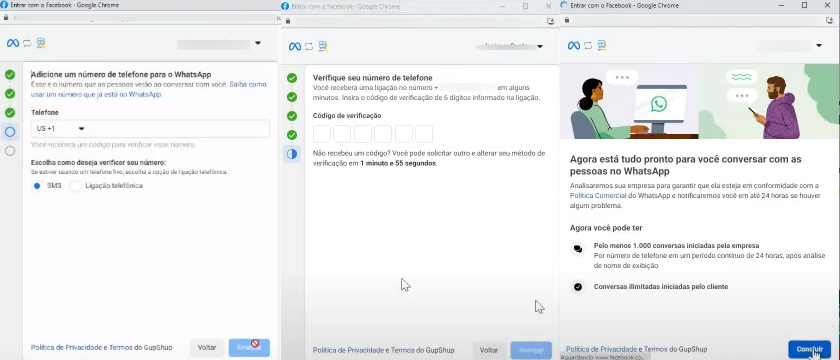The height and width of the screenshot is (360, 840).
Task: Expand the account dropdown in left window
Action: tap(258, 43)
